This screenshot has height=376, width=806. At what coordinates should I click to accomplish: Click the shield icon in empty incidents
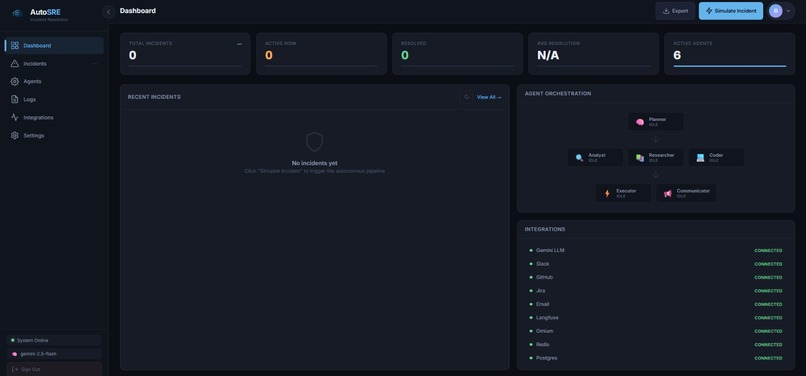point(314,141)
